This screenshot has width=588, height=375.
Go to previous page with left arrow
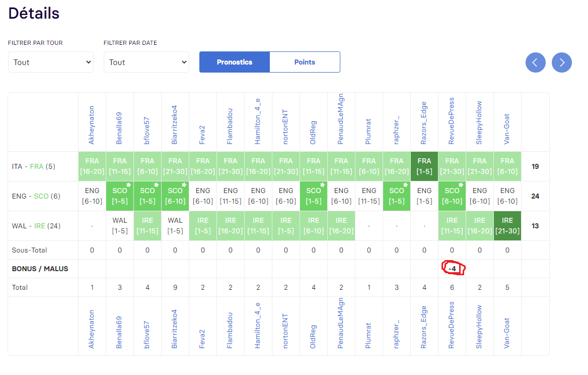click(535, 62)
